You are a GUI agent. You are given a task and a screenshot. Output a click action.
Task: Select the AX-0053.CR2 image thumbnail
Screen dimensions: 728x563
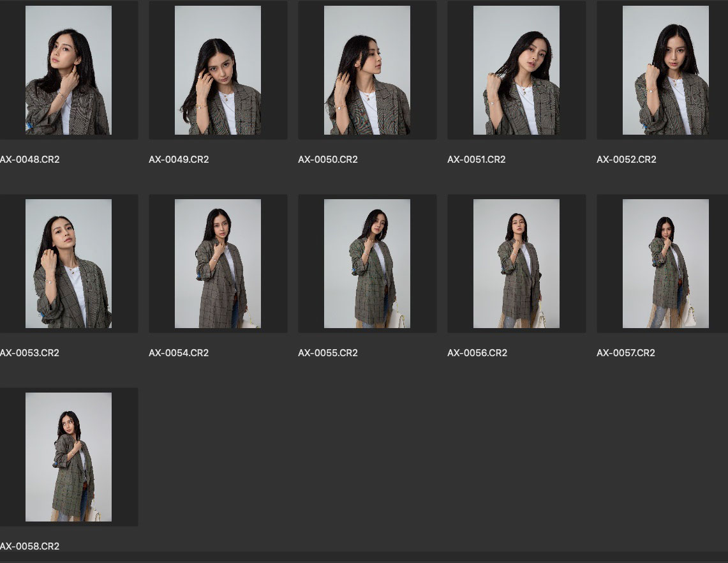pyautogui.click(x=68, y=264)
